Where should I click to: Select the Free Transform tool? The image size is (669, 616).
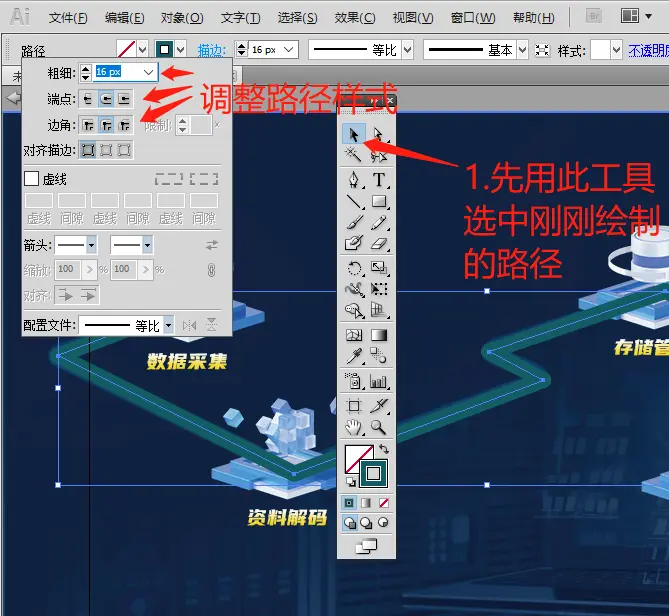(x=378, y=289)
